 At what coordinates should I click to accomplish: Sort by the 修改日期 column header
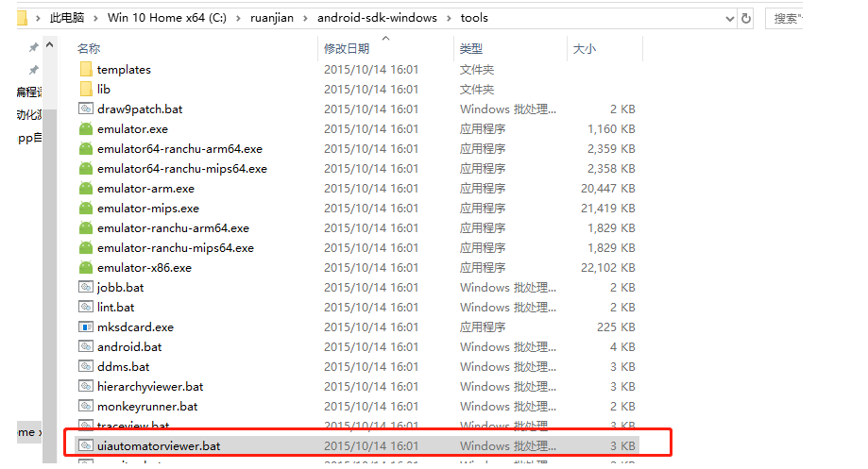pos(347,49)
